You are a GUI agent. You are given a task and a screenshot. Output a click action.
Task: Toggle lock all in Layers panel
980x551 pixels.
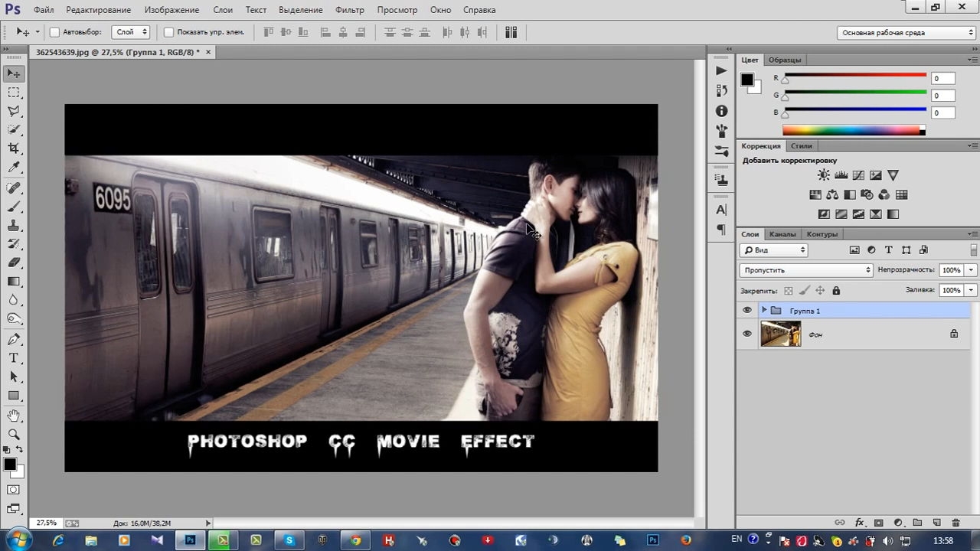(x=836, y=291)
